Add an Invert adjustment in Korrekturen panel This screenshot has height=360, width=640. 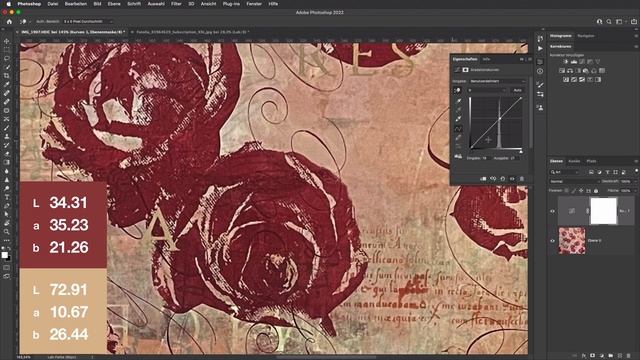tap(566, 80)
